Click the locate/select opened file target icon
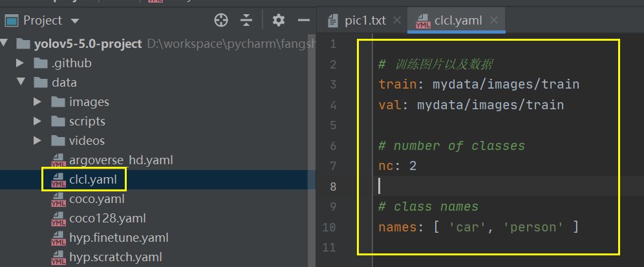The width and height of the screenshot is (644, 267). [221, 20]
